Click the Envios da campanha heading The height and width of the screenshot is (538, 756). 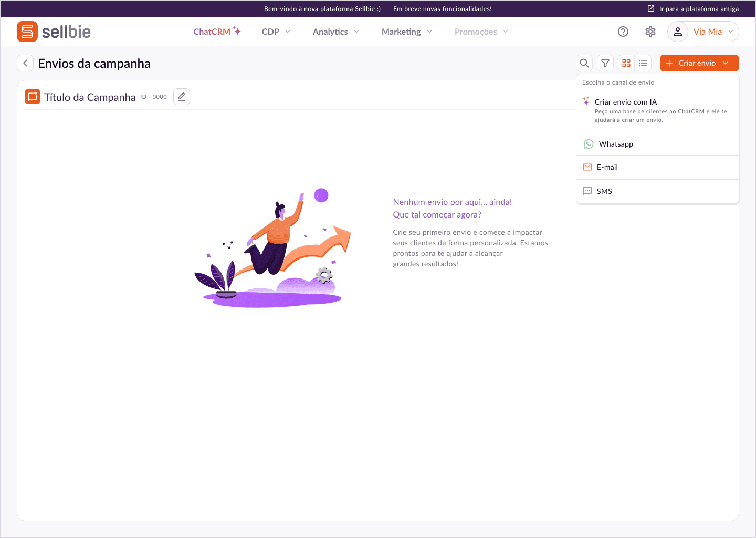94,64
